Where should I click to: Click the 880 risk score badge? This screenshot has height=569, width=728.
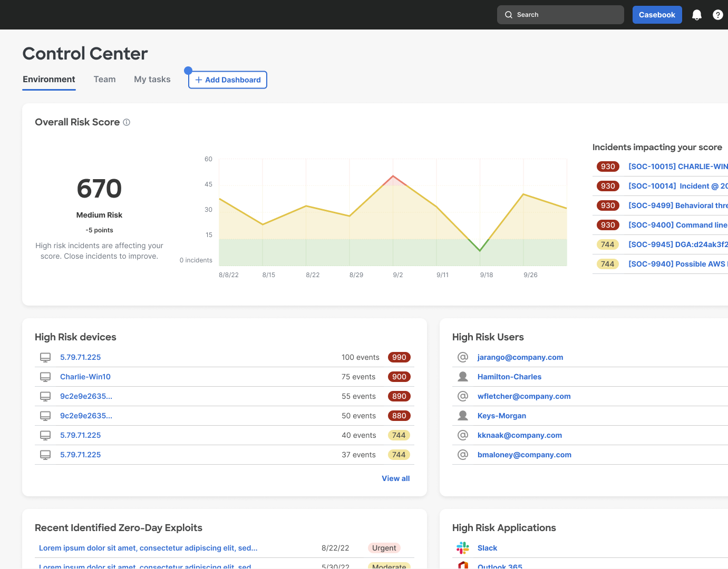(399, 416)
